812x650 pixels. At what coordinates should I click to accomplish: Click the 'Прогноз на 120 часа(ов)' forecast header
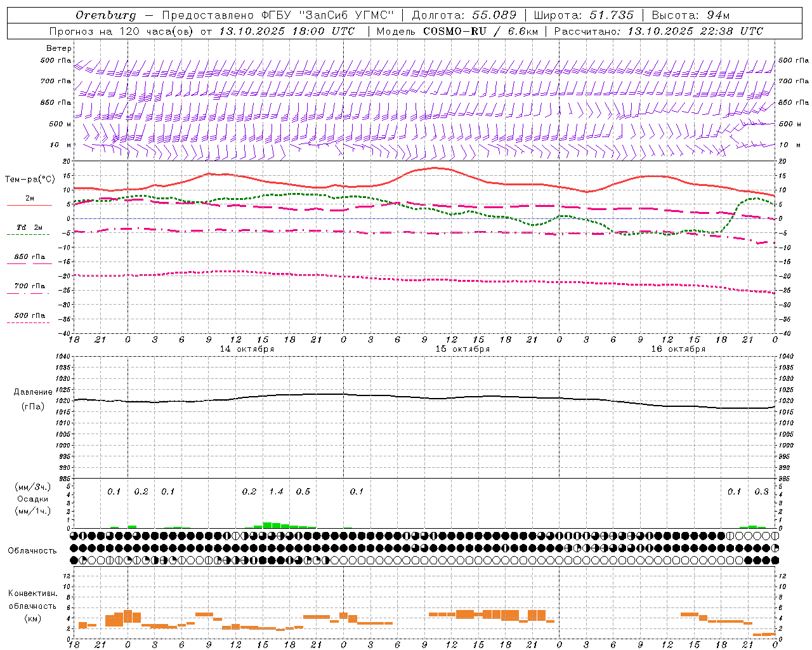[x=122, y=31]
